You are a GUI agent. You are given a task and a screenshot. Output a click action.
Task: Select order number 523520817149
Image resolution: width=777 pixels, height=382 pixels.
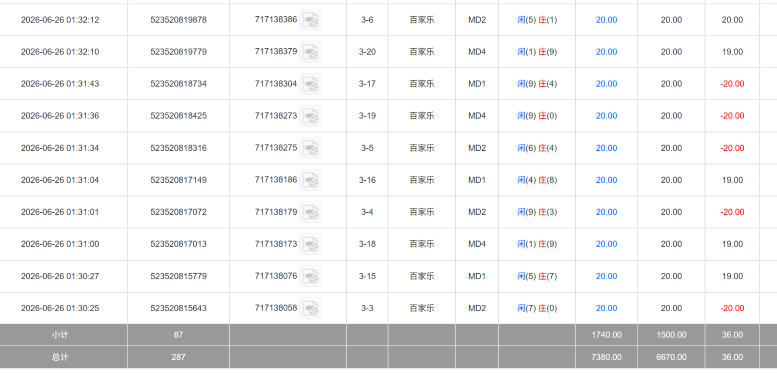pyautogui.click(x=178, y=180)
